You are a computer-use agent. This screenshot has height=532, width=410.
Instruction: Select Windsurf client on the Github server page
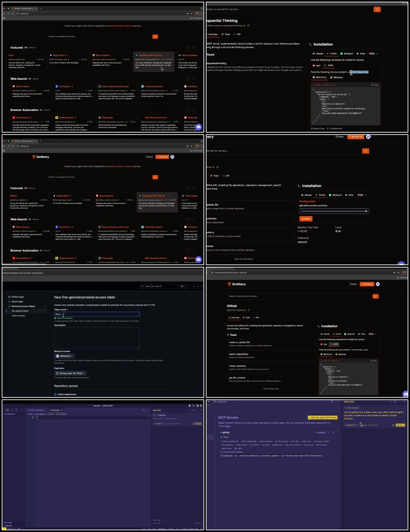pyautogui.click(x=349, y=334)
